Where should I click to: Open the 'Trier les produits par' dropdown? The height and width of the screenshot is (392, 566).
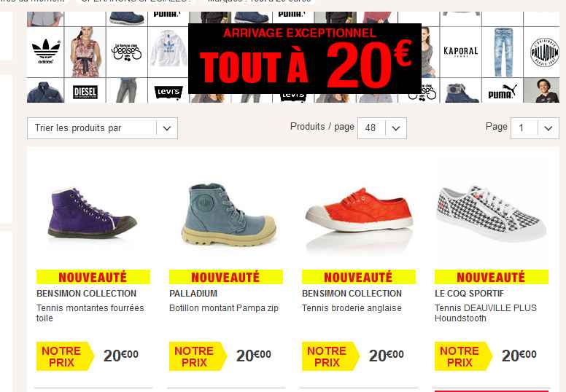click(x=102, y=128)
